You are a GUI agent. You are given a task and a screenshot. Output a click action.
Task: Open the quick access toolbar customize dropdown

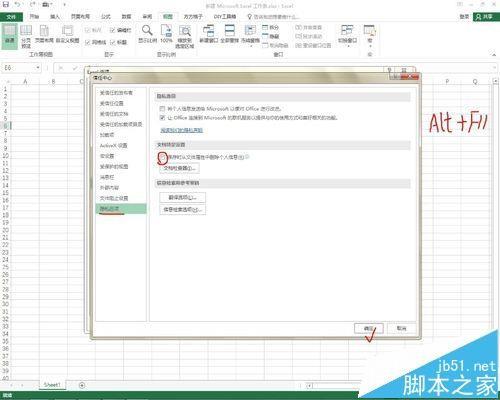(64, 4)
